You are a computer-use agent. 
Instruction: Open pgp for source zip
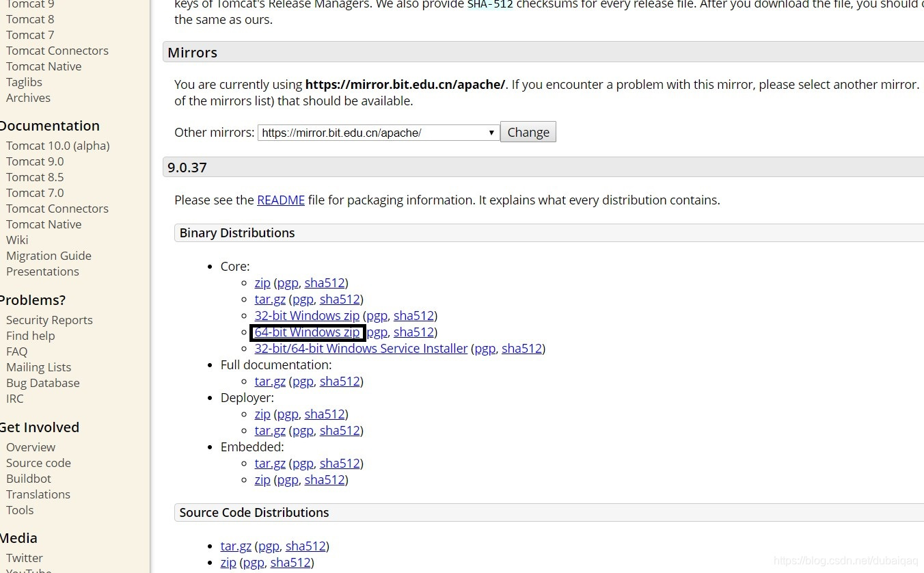tap(254, 563)
